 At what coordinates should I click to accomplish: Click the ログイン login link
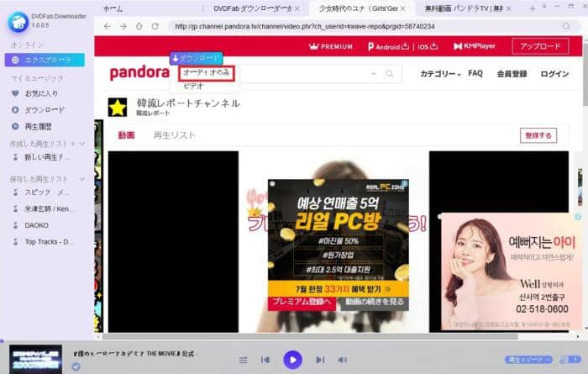pyautogui.click(x=554, y=74)
